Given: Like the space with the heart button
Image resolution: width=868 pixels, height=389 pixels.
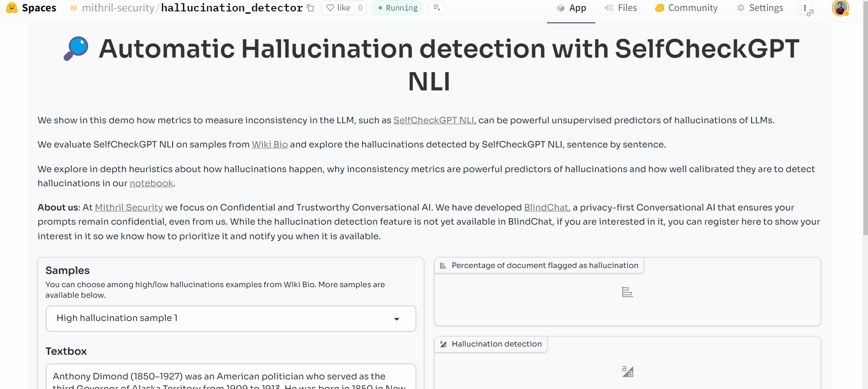Looking at the screenshot, I should 338,8.
